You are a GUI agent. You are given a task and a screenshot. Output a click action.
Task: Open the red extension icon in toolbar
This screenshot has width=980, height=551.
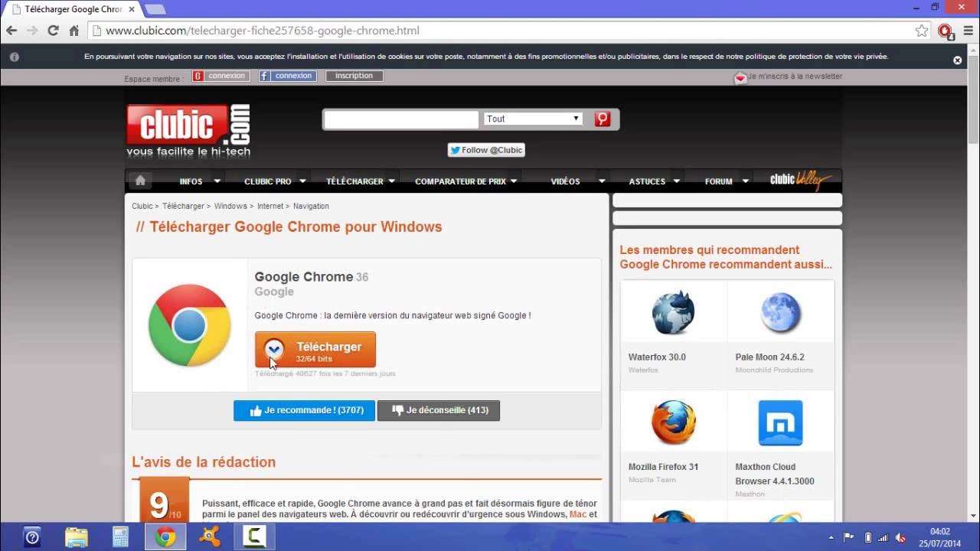click(x=945, y=31)
